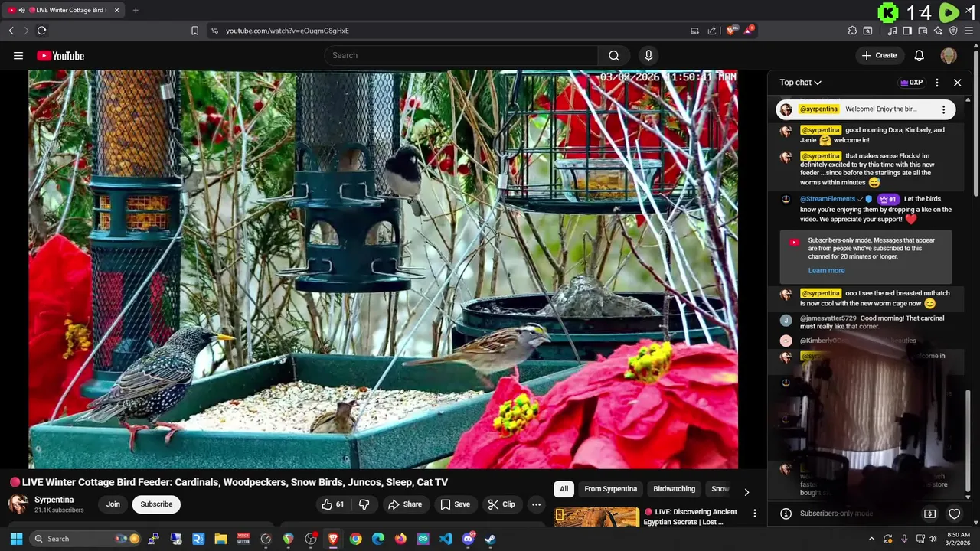Click the browser address bar URL

(x=287, y=31)
